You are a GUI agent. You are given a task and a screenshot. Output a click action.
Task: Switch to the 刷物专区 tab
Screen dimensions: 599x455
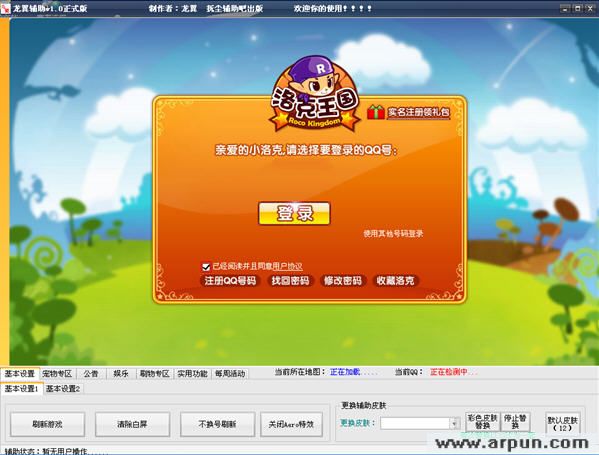click(155, 374)
